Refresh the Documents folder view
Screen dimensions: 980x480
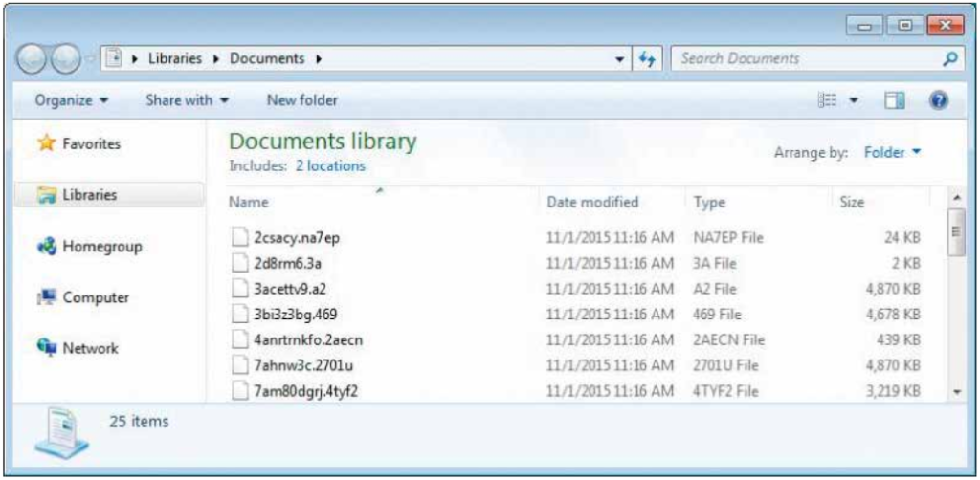tap(646, 60)
